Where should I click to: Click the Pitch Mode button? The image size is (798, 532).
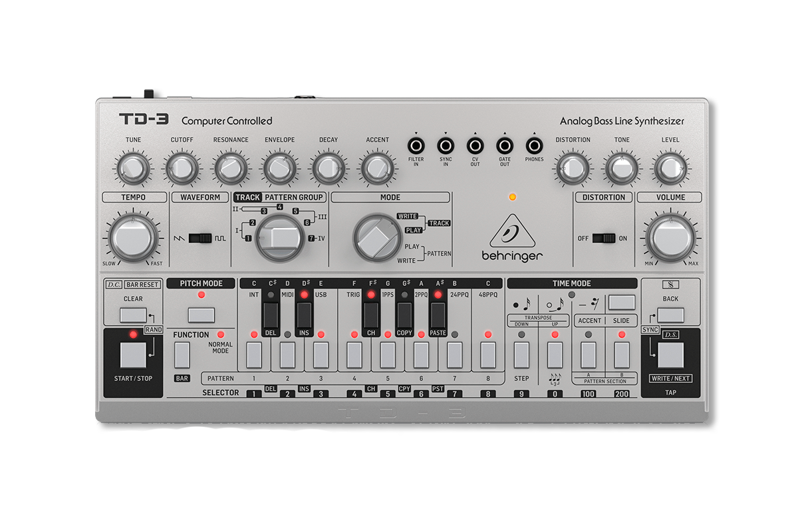(x=200, y=315)
